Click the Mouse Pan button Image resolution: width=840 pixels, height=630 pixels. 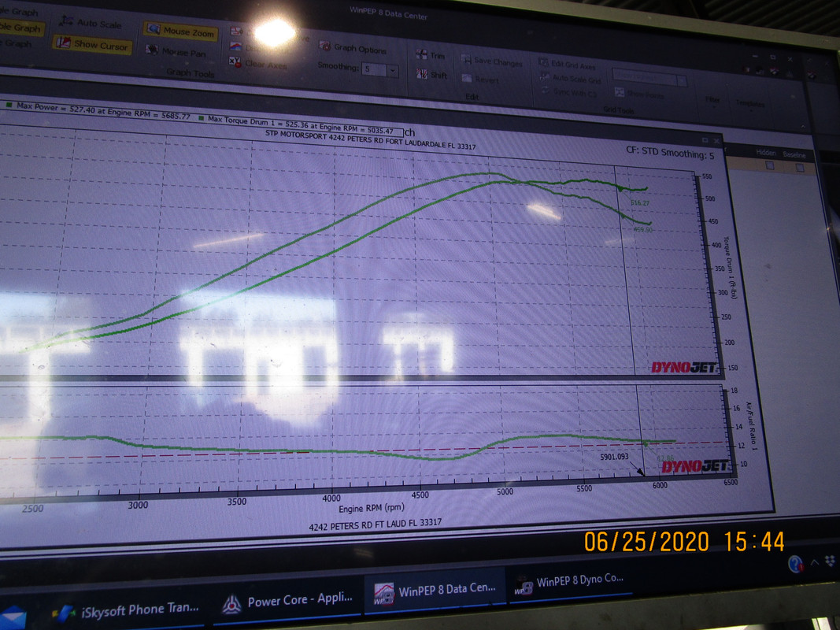pos(176,51)
